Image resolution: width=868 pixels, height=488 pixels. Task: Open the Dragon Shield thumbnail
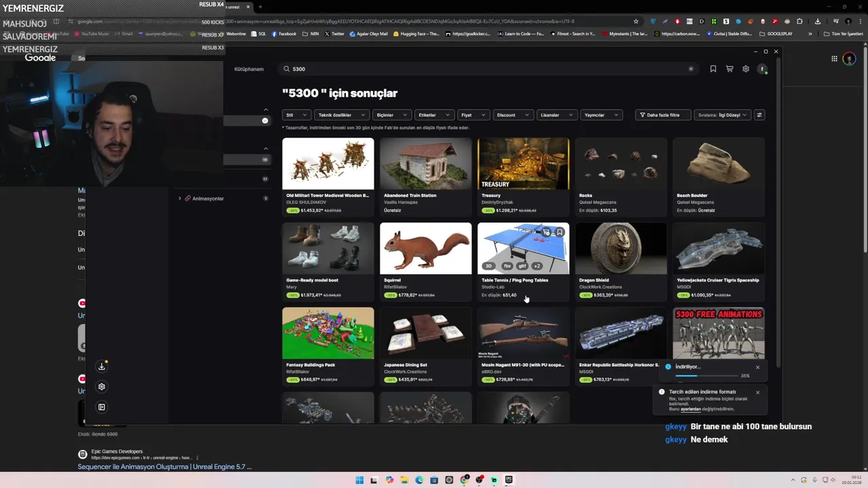(x=621, y=249)
